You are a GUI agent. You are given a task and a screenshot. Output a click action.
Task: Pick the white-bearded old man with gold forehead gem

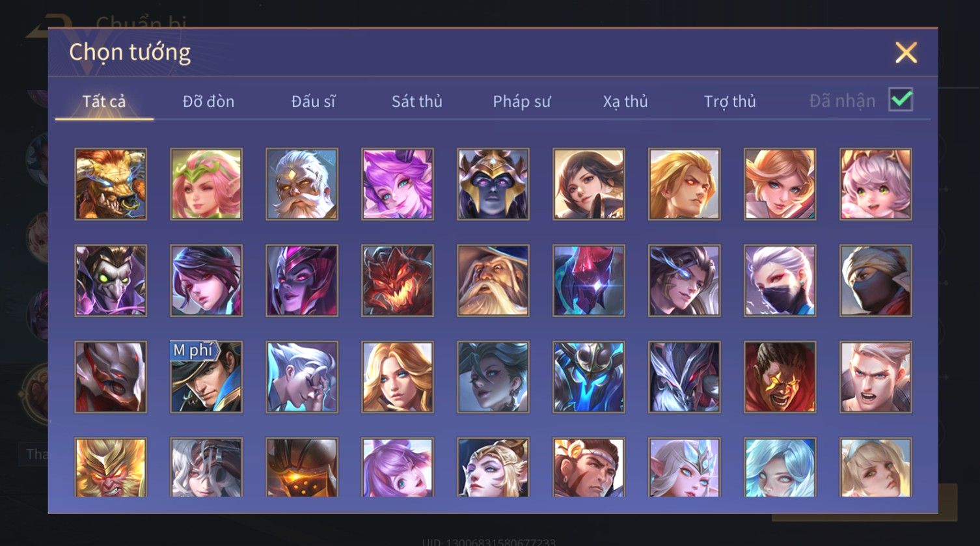pyautogui.click(x=302, y=184)
